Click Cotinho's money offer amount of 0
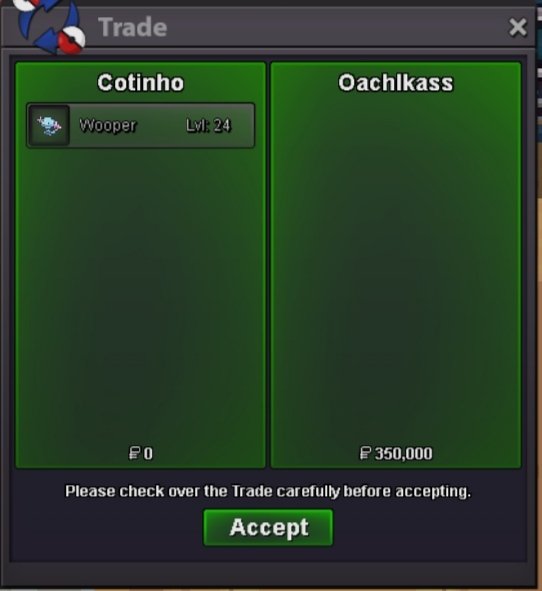 click(x=148, y=453)
